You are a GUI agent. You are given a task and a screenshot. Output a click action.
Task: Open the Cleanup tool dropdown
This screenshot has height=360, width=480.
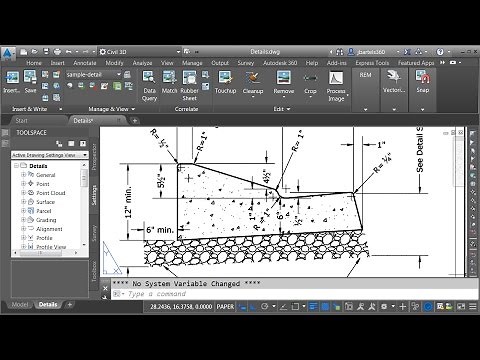point(253,97)
